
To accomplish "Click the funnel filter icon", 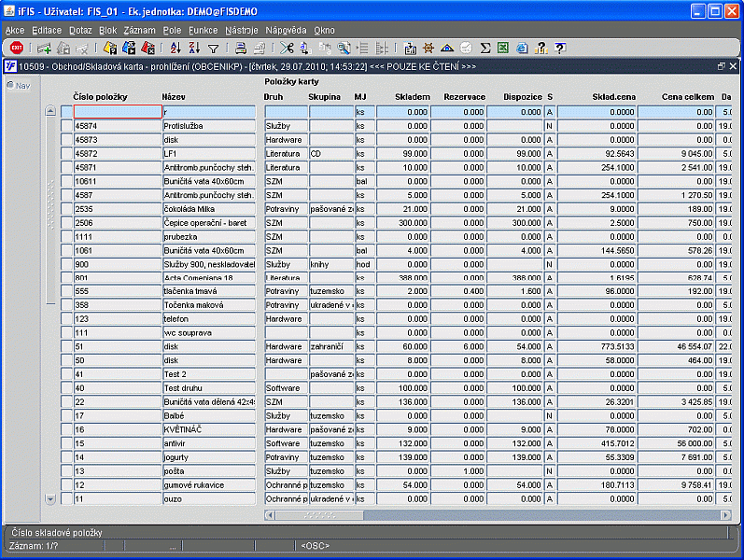I will tap(214, 49).
